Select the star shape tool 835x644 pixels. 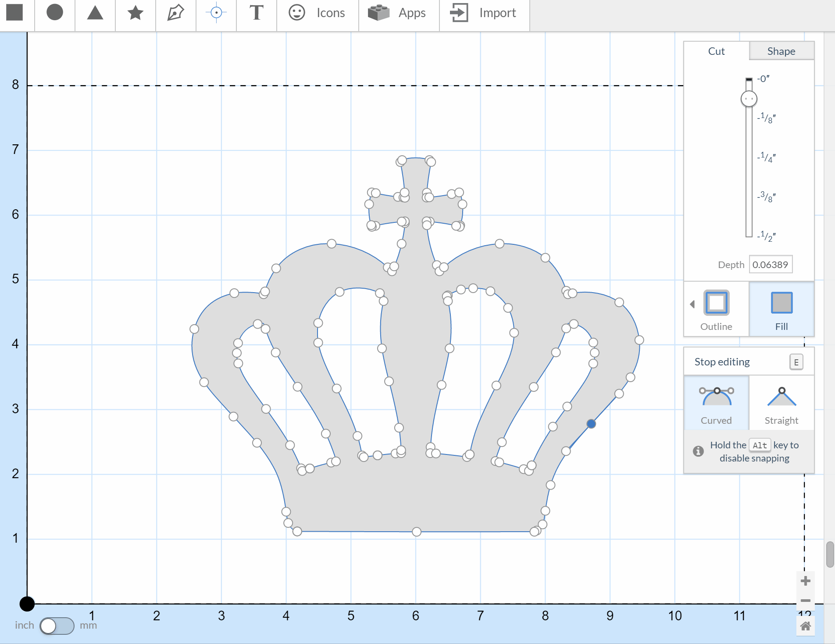[135, 13]
